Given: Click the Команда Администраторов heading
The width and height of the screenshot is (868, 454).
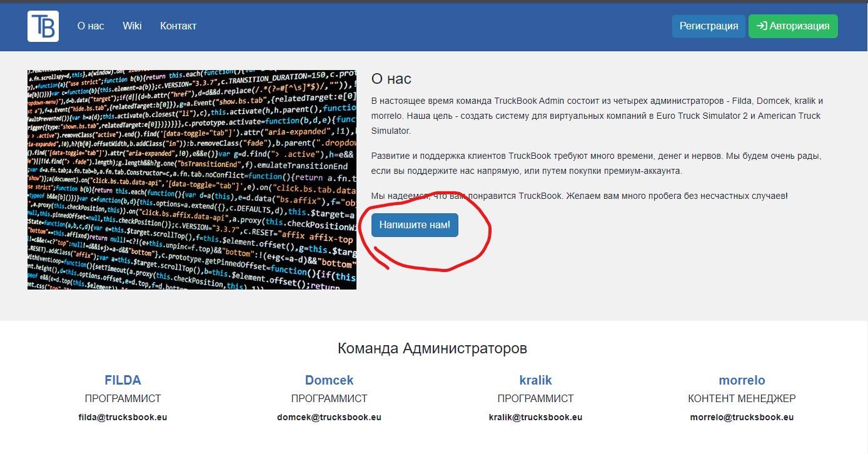Looking at the screenshot, I should [432, 348].
